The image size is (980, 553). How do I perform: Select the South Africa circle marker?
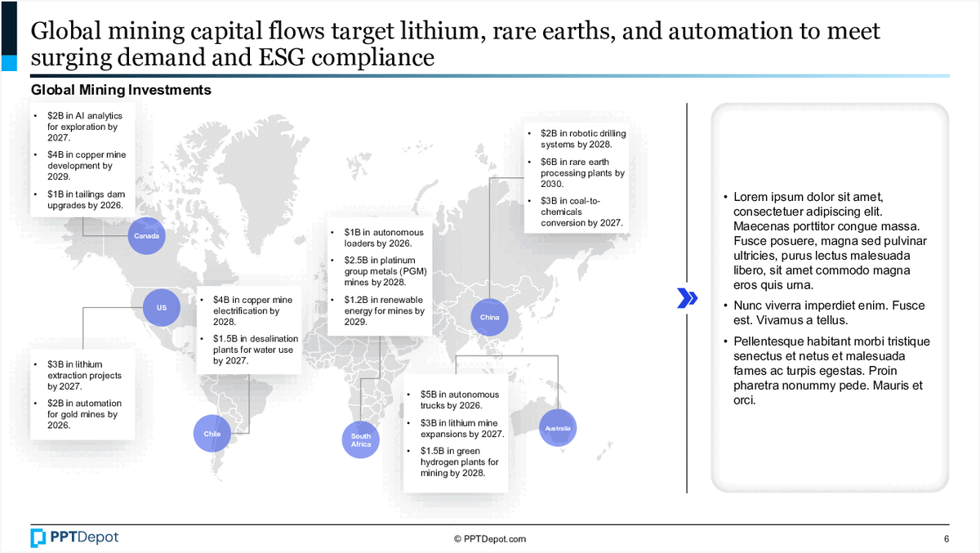coord(361,440)
